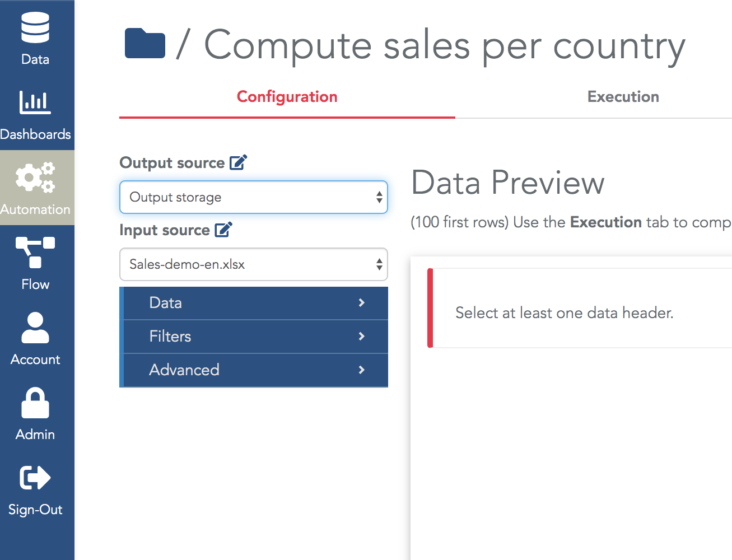732x560 pixels.
Task: Click the 'Data Preview' heading
Action: [x=508, y=183]
